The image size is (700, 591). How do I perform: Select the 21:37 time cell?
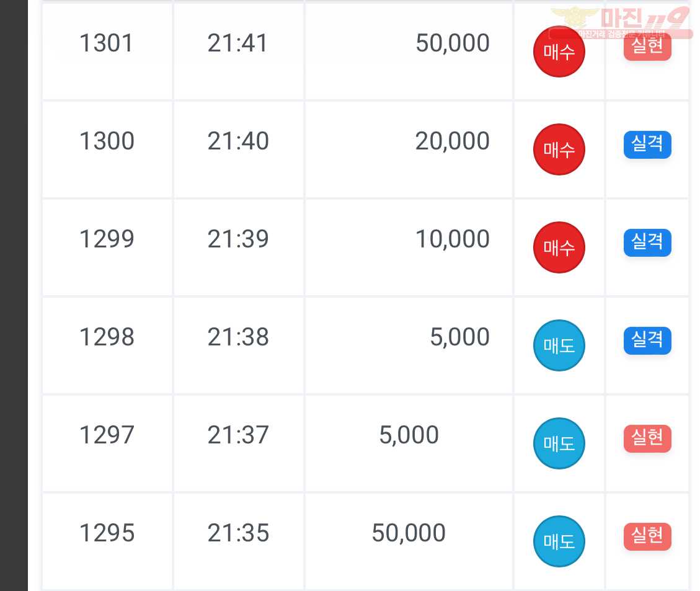238,443
